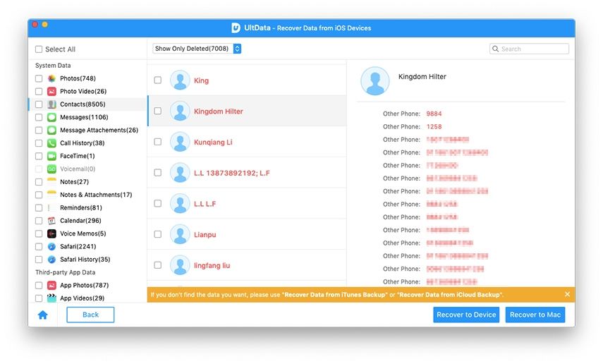
Task: Select the Calendar(296) category
Action: [x=80, y=221]
